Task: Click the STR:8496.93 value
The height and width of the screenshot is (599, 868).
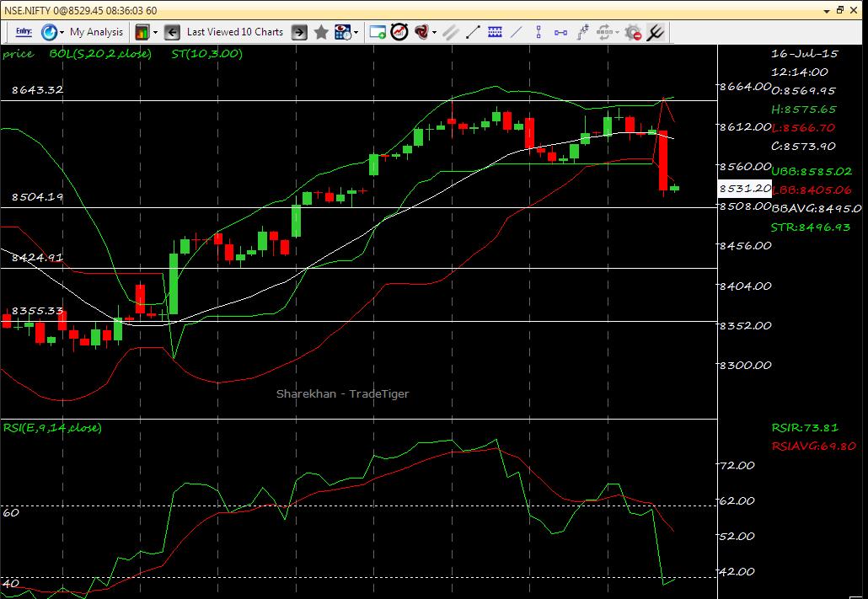Action: click(x=811, y=227)
